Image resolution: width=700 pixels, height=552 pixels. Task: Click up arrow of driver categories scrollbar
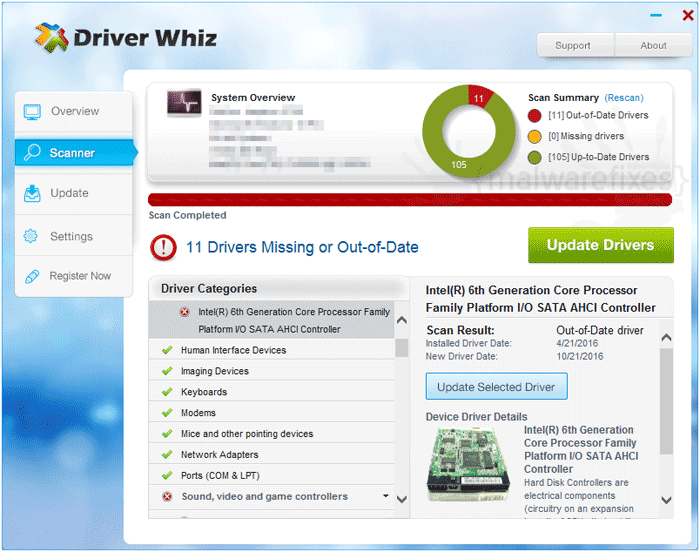coord(402,320)
